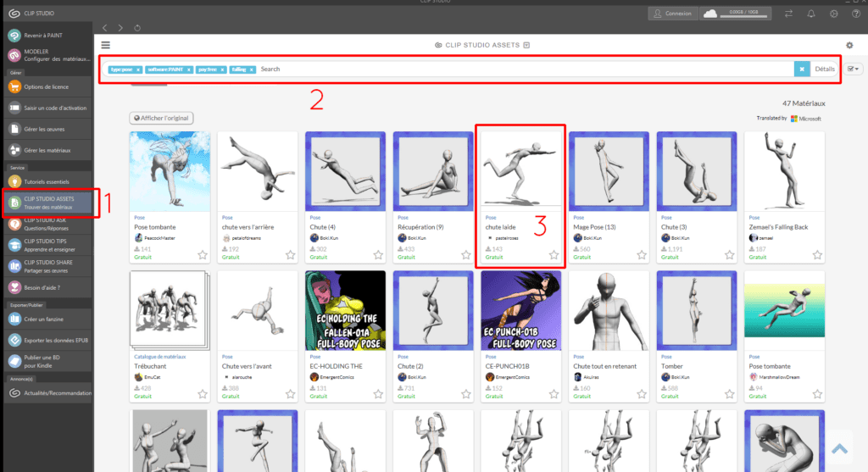Open MODELER Configurer des matériaux

tap(47, 55)
